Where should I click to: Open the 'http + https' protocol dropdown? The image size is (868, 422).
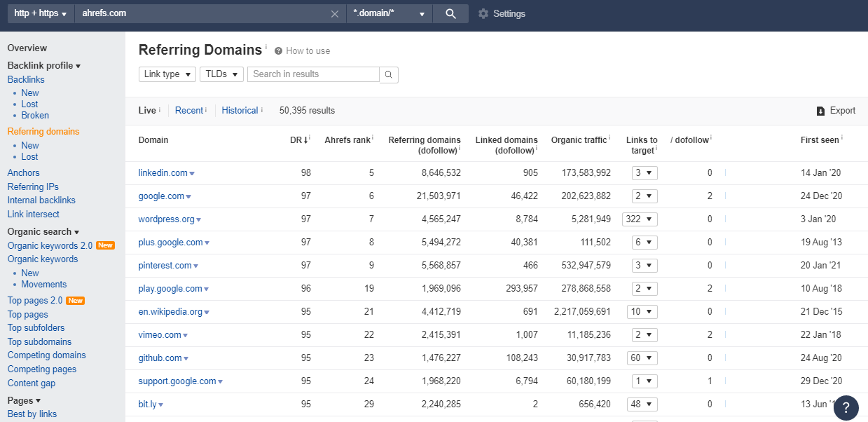pos(40,13)
